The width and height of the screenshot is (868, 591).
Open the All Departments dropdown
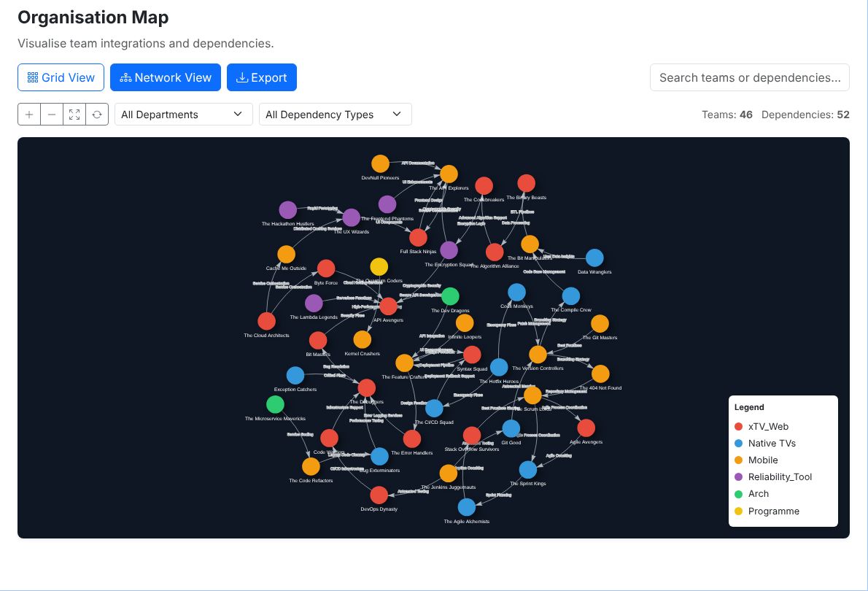[x=183, y=115]
